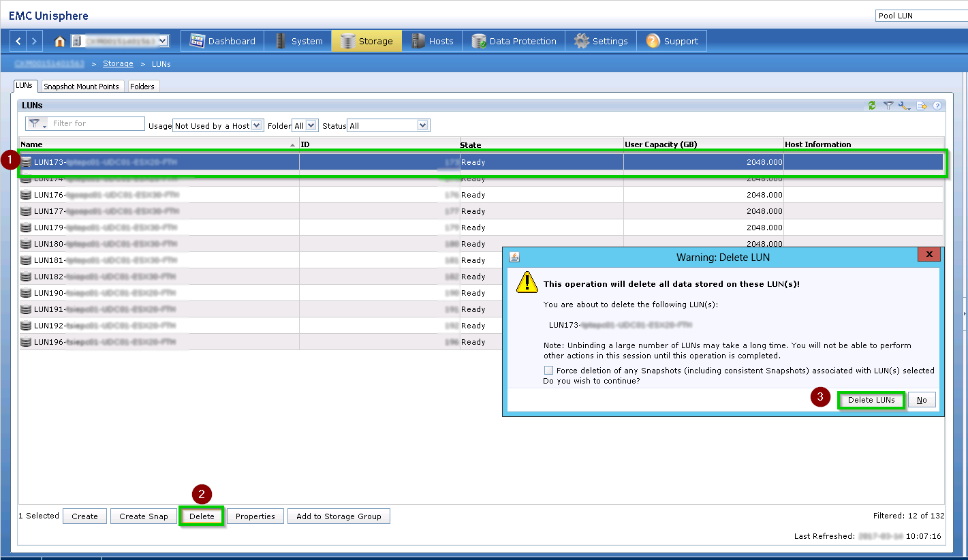Open the Folder filter dropdown
This screenshot has width=968, height=560.
[311, 125]
